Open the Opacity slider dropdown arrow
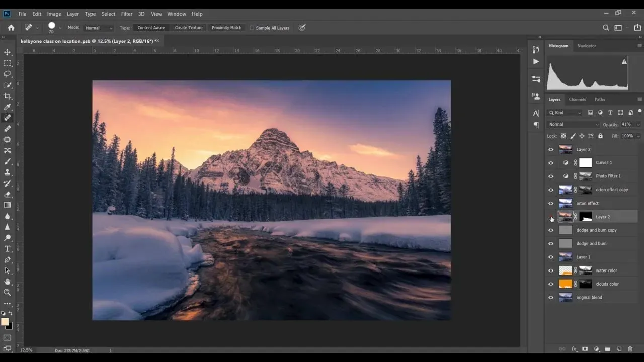 point(638,124)
